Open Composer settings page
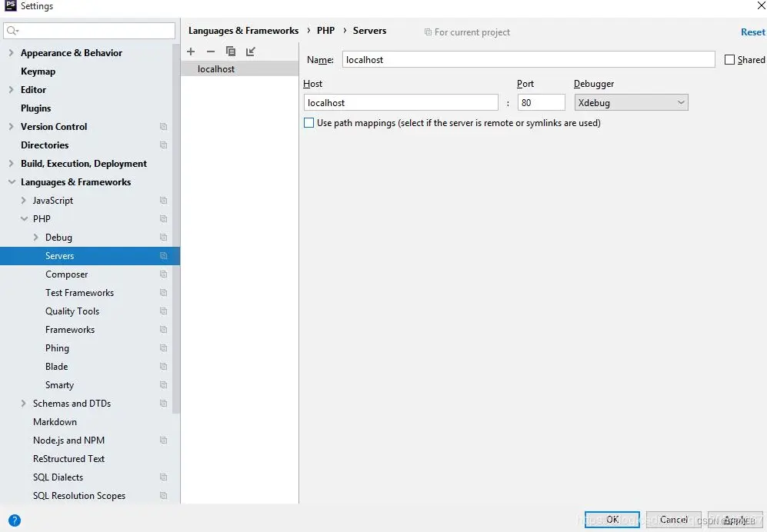 66,274
